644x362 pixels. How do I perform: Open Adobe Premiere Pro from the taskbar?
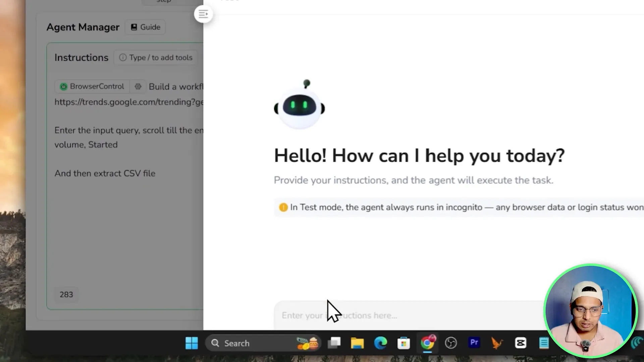[474, 343]
